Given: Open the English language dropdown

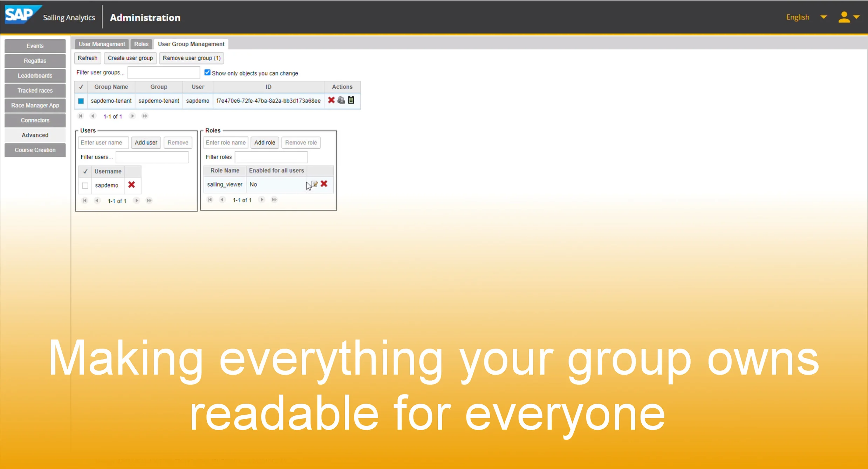Looking at the screenshot, I should click(797, 17).
